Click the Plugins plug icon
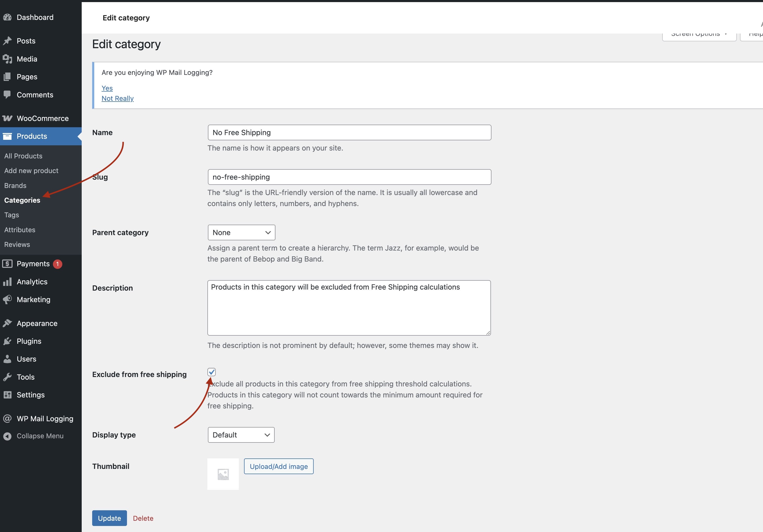Image resolution: width=763 pixels, height=532 pixels. pos(7,341)
